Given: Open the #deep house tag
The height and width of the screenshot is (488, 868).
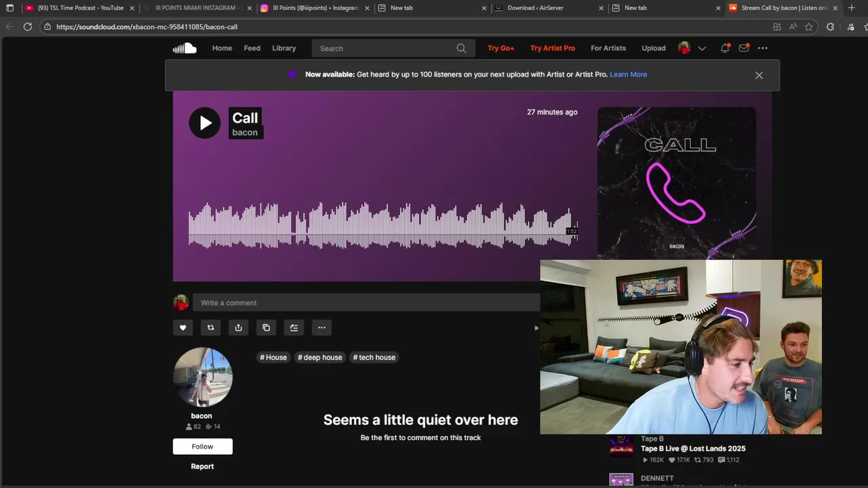Looking at the screenshot, I should [x=320, y=357].
